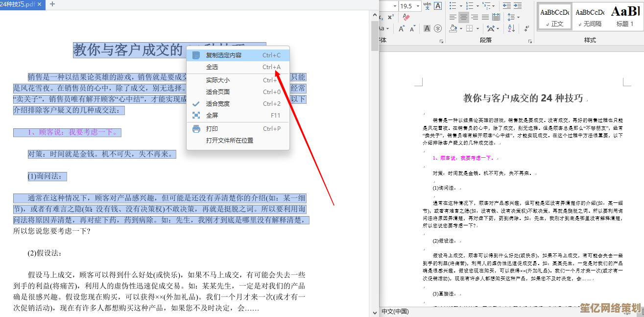Click the grow font size icon
Viewport: 644px width, 317px height.
pos(403,29)
